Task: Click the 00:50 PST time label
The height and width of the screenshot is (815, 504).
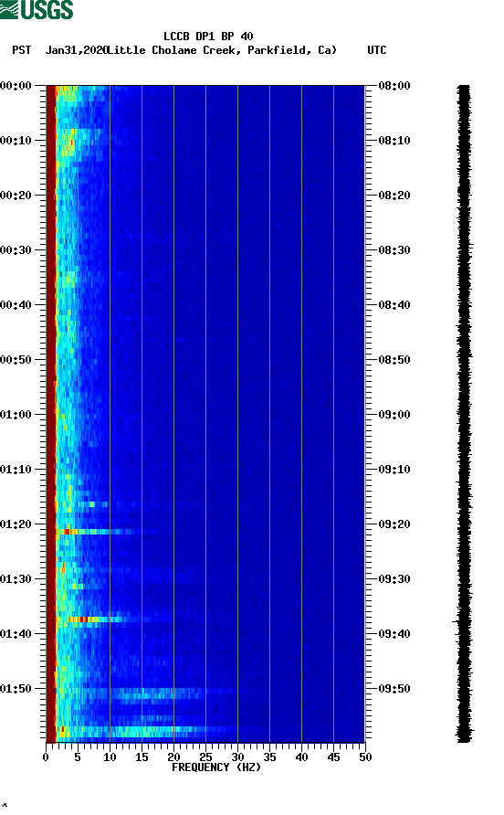Action: [16, 360]
